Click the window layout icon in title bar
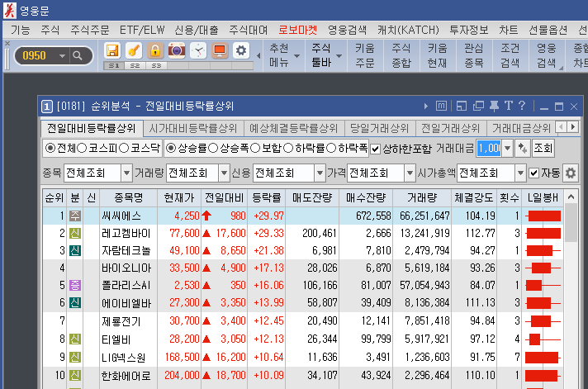Viewport: 588px width, 389px height. pyautogui.click(x=462, y=107)
